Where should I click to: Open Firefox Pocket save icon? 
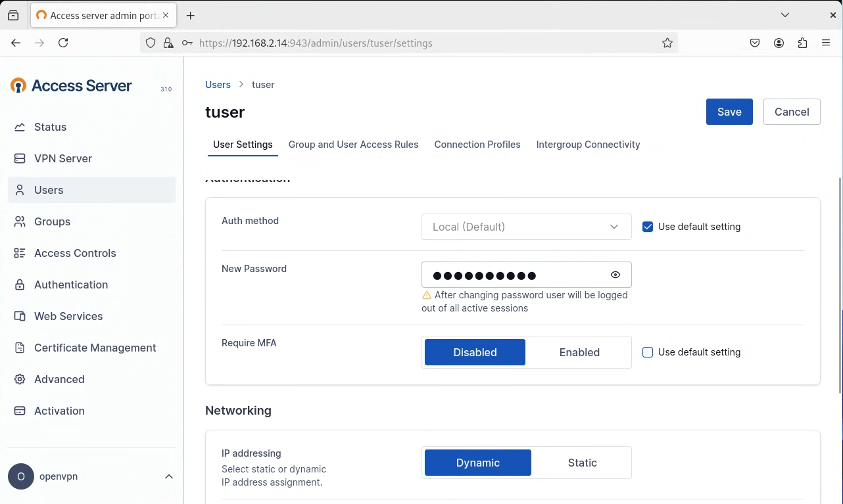pos(755,43)
